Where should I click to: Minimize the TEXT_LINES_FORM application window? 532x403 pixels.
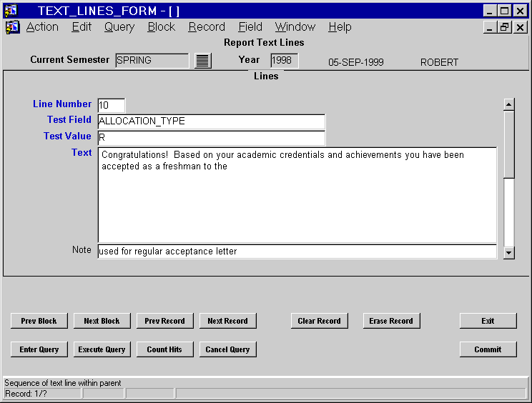click(490, 11)
